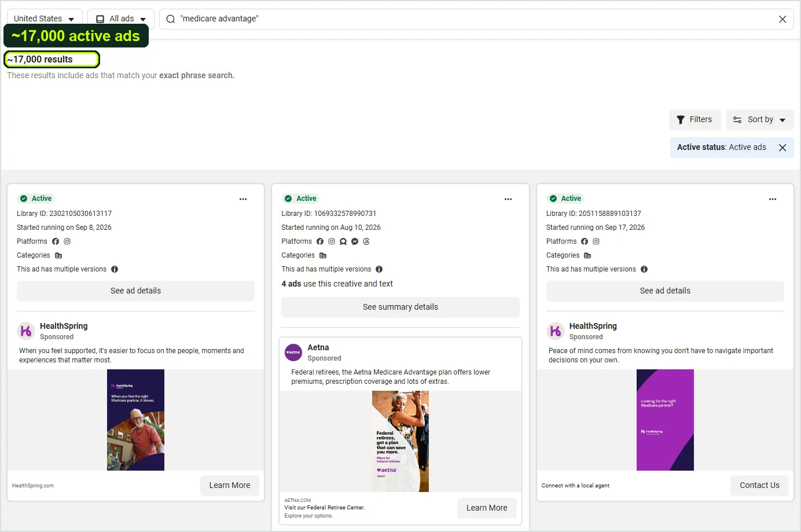Click Learn More on HealthSpring.com ad

(230, 486)
